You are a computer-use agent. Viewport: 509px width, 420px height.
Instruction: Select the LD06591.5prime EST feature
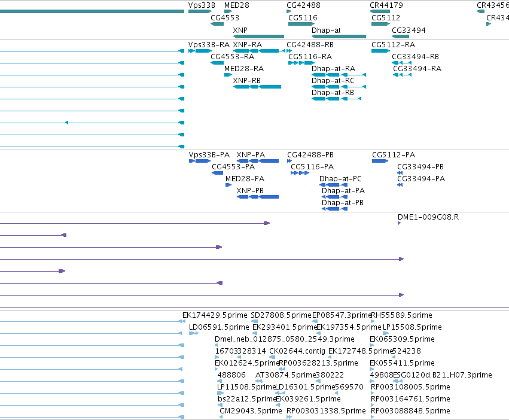pyautogui.click(x=194, y=333)
